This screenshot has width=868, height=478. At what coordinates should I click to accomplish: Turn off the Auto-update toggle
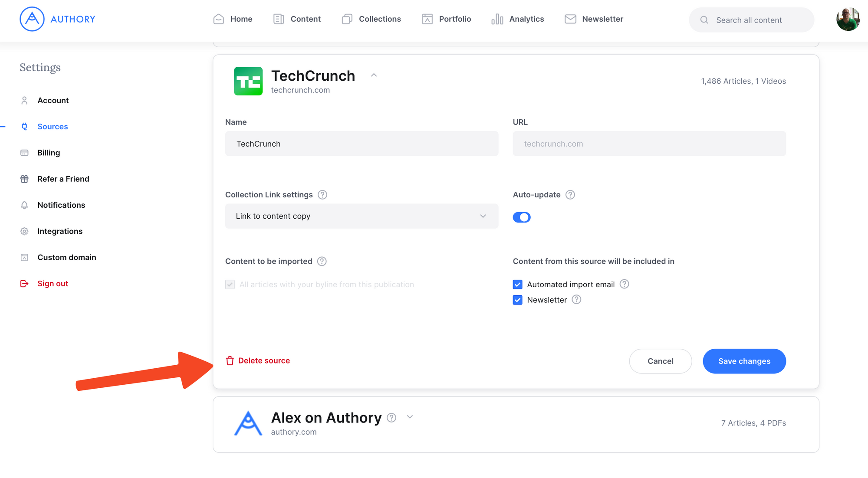[522, 217]
